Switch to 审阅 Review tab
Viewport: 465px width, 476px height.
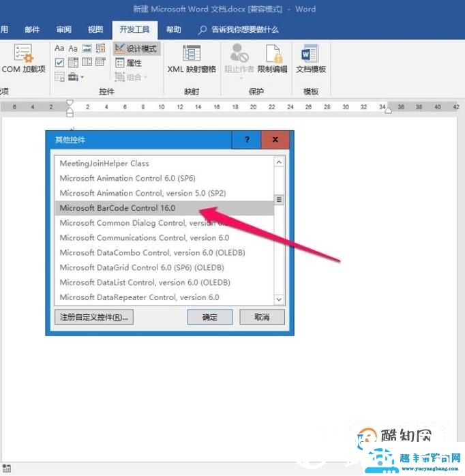pos(63,30)
